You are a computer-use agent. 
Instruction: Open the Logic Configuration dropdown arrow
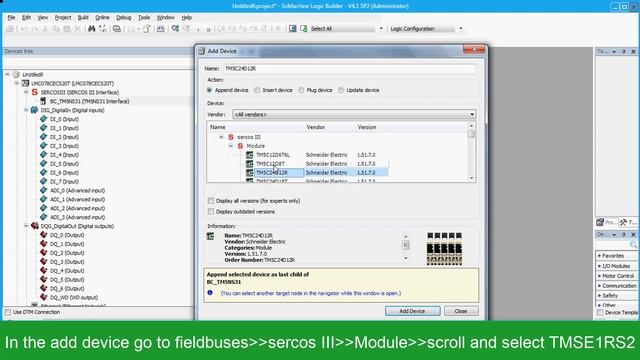[461, 29]
